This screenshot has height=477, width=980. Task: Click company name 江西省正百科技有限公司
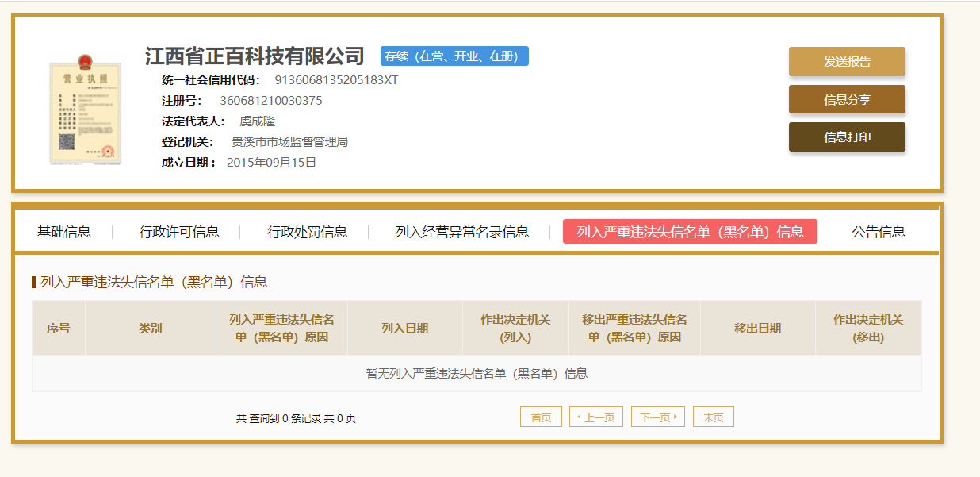(x=255, y=56)
